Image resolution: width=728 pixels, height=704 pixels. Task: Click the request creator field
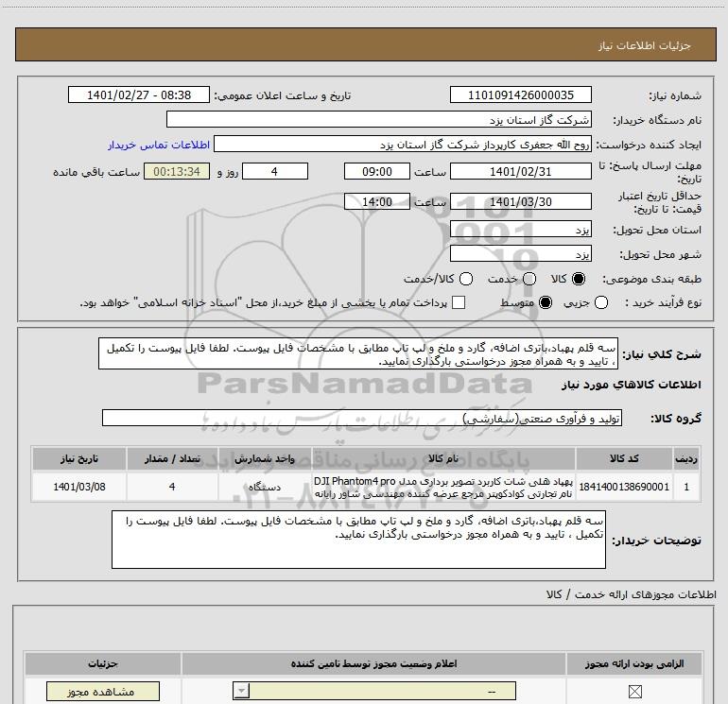tap(403, 145)
